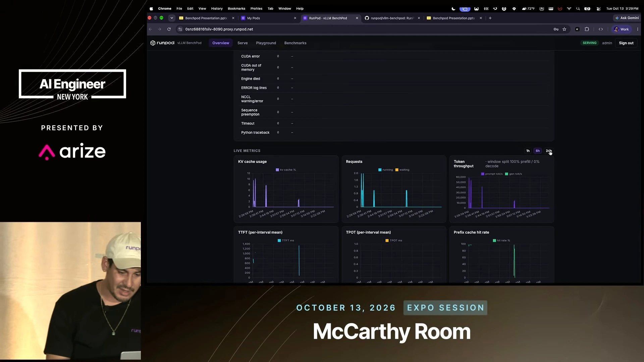Go back with the browser back arrow
This screenshot has height=362, width=644.
150,29
